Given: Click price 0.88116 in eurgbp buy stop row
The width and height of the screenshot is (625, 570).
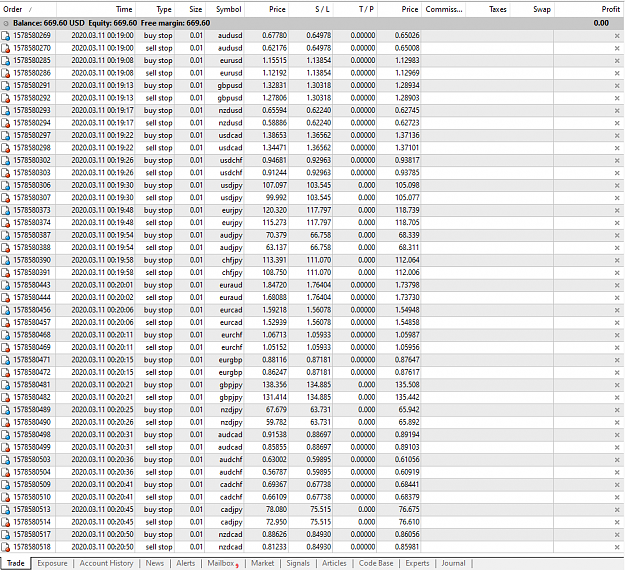Looking at the screenshot, I should [274, 360].
